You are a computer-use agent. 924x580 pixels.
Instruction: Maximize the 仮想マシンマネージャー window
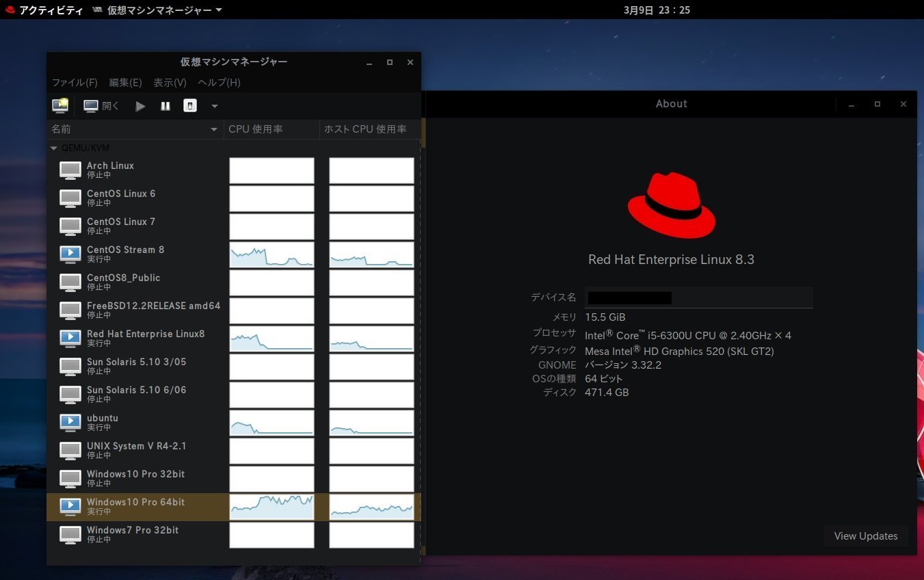click(x=390, y=62)
